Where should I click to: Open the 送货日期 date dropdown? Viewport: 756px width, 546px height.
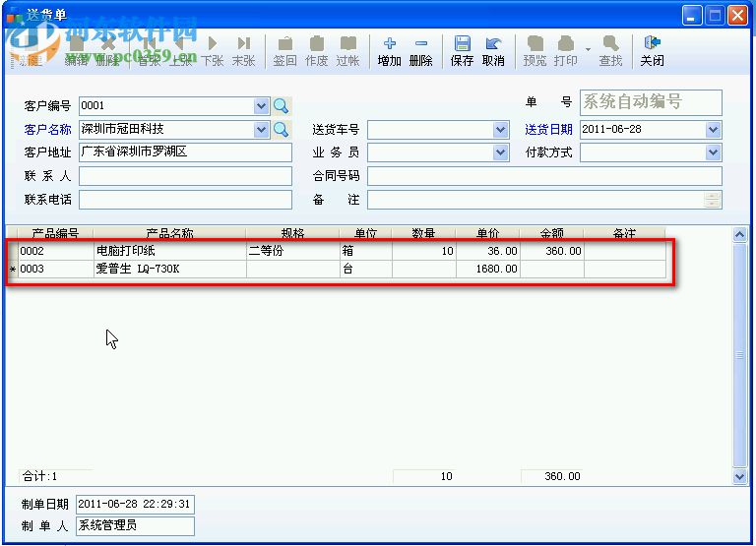coord(713,130)
